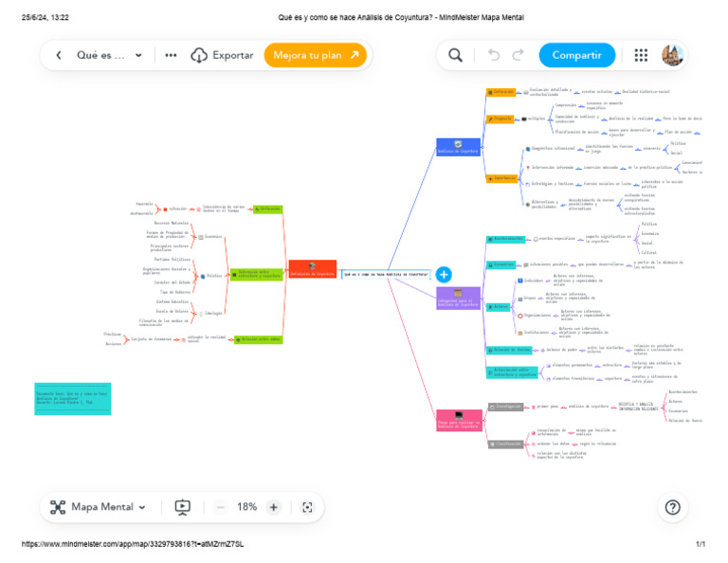Undo the last action
Screen dimensions: 728x563
click(494, 55)
